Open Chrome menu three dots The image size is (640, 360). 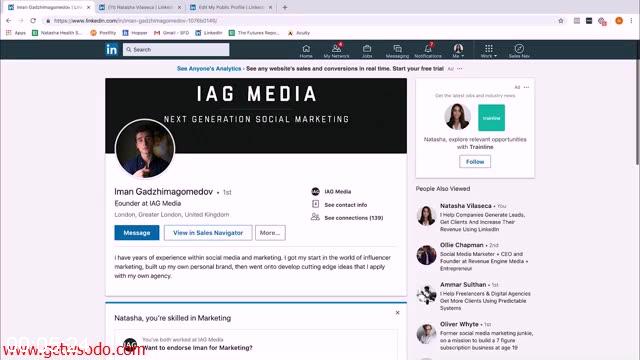click(631, 21)
